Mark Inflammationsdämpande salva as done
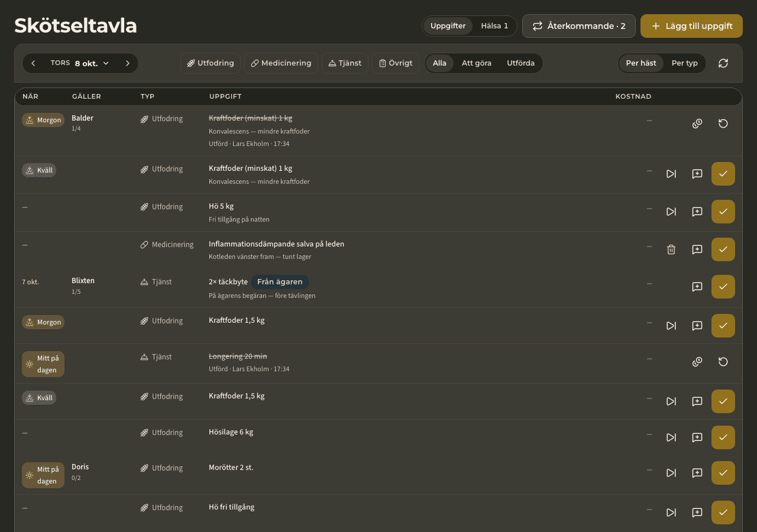Viewport: 757px width, 532px height. (723, 249)
